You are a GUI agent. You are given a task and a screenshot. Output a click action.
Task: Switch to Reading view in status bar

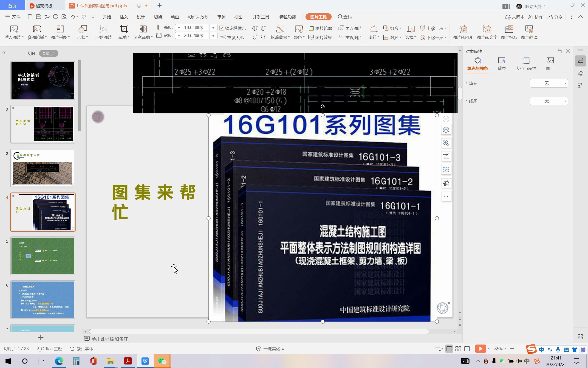coord(467,349)
